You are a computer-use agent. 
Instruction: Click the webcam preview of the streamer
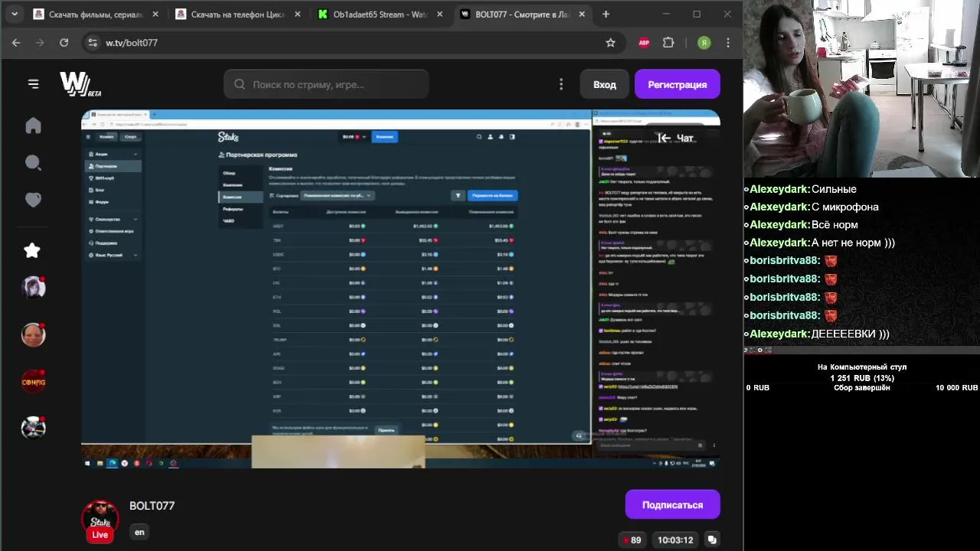tap(861, 89)
